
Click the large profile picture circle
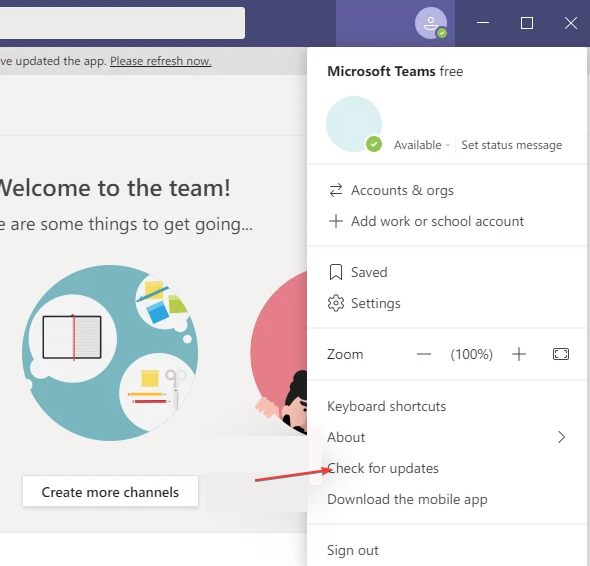point(354,124)
